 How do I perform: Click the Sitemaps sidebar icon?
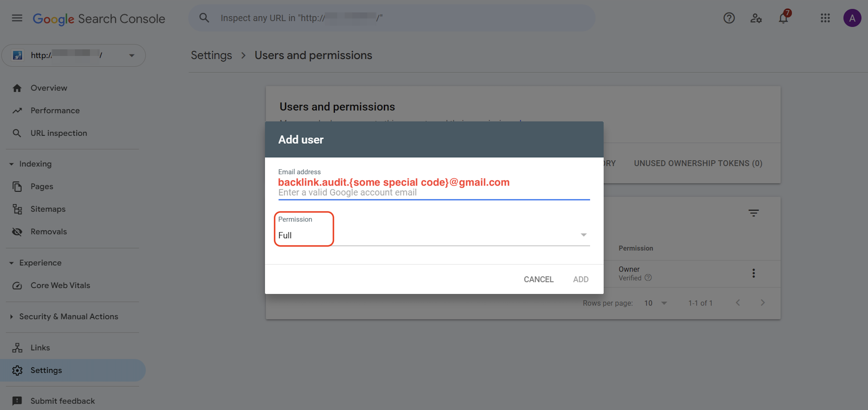point(17,209)
